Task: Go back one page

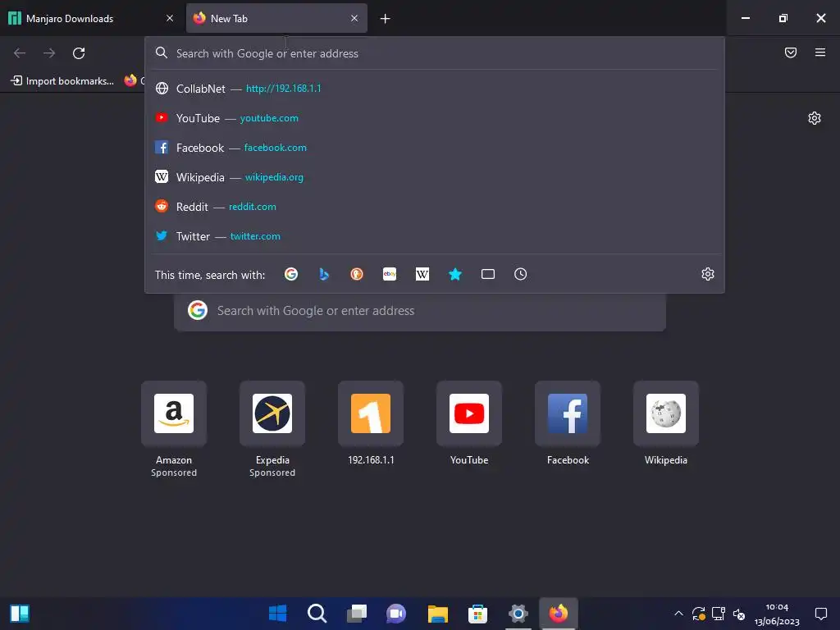Action: click(20, 53)
